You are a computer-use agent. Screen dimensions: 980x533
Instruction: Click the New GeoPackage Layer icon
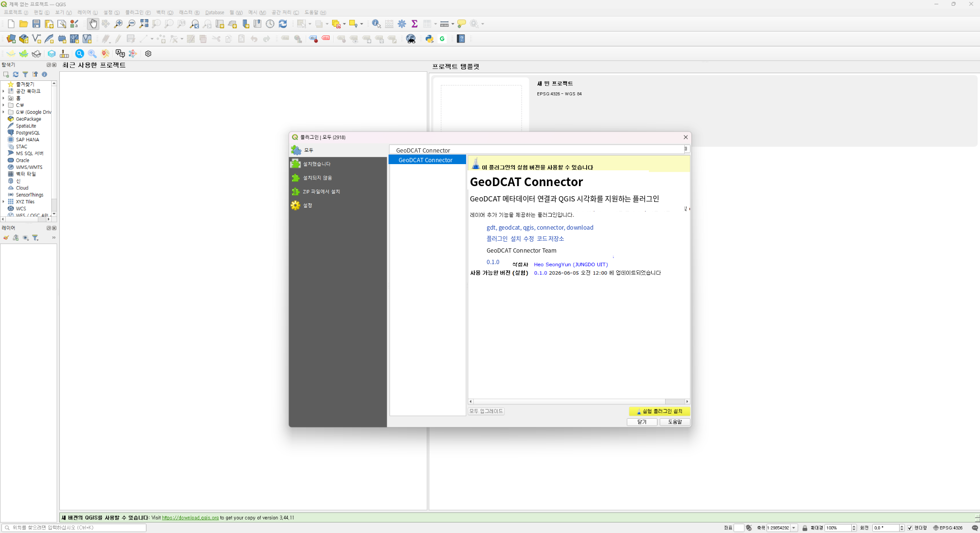(23, 39)
